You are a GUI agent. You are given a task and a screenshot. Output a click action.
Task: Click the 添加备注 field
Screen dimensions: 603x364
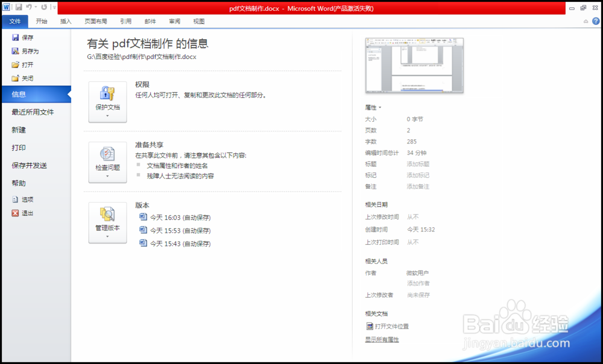(x=418, y=186)
